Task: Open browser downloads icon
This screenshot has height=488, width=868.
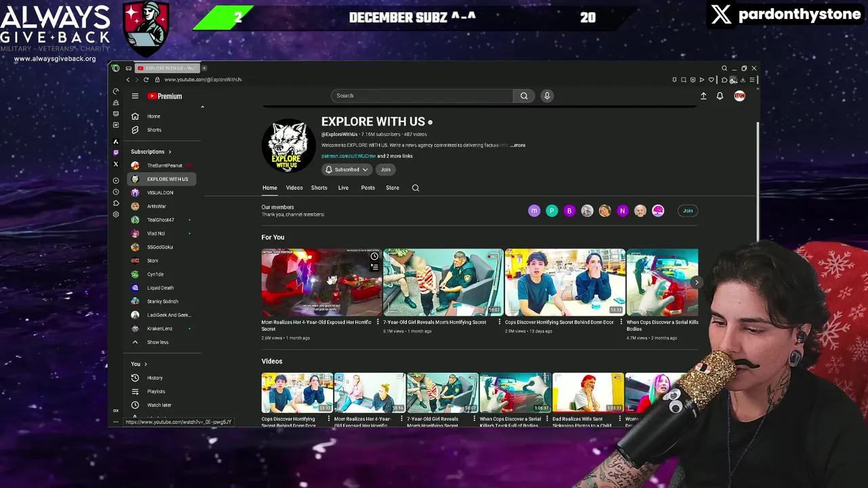Action: click(x=743, y=79)
